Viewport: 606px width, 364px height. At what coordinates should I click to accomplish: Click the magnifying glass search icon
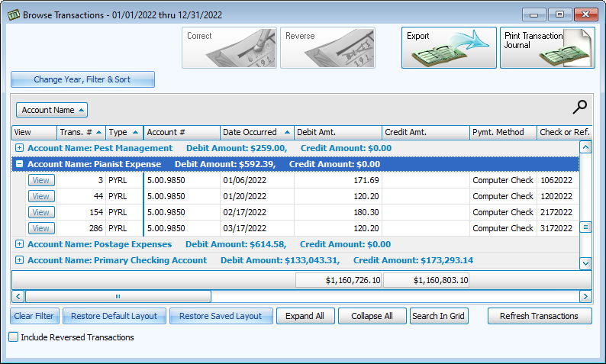[x=580, y=108]
